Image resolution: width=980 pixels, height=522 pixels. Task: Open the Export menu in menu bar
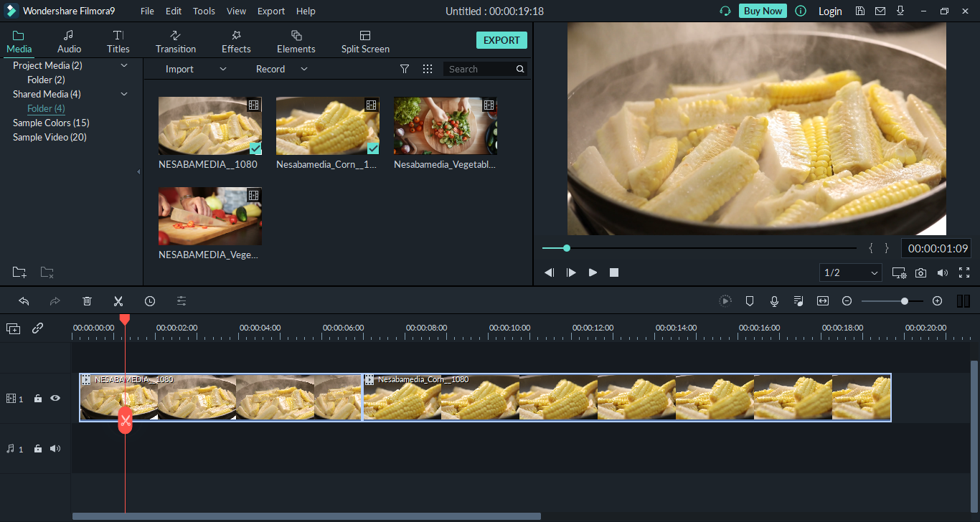[x=270, y=11]
